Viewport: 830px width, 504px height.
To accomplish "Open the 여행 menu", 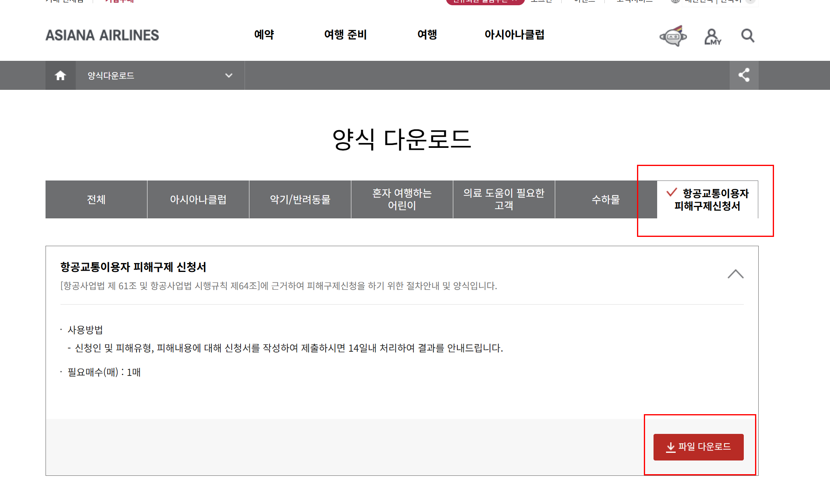I will click(x=427, y=35).
